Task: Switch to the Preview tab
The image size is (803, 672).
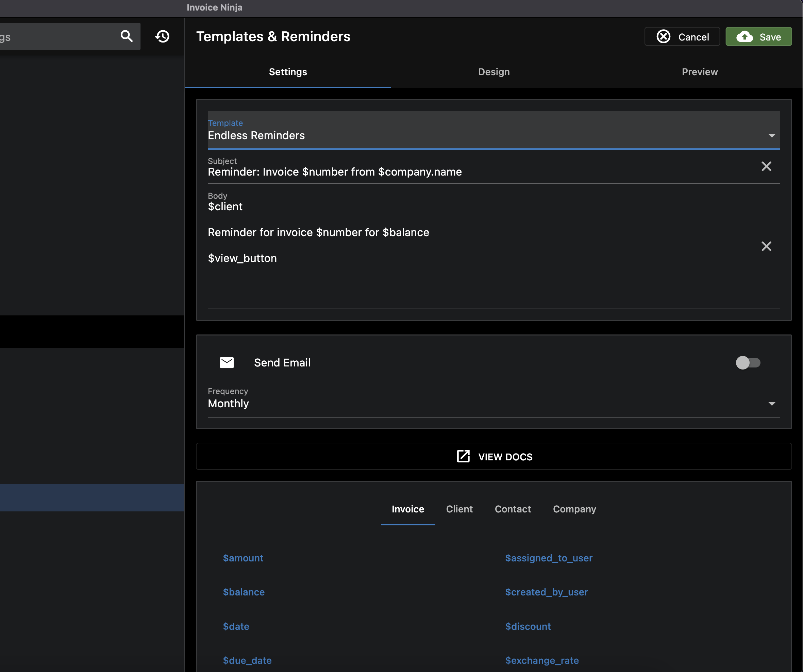Action: (699, 72)
